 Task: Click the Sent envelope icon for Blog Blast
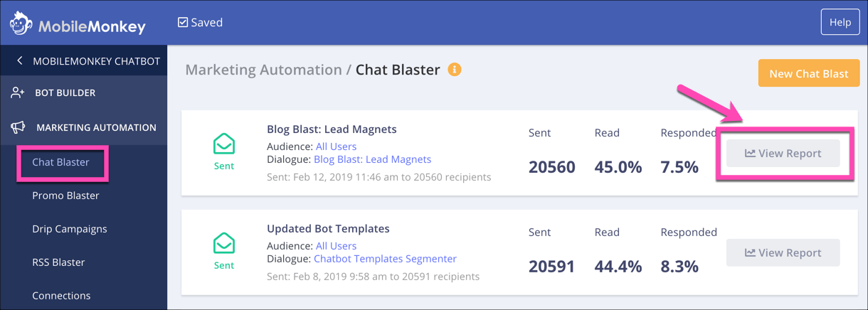224,144
